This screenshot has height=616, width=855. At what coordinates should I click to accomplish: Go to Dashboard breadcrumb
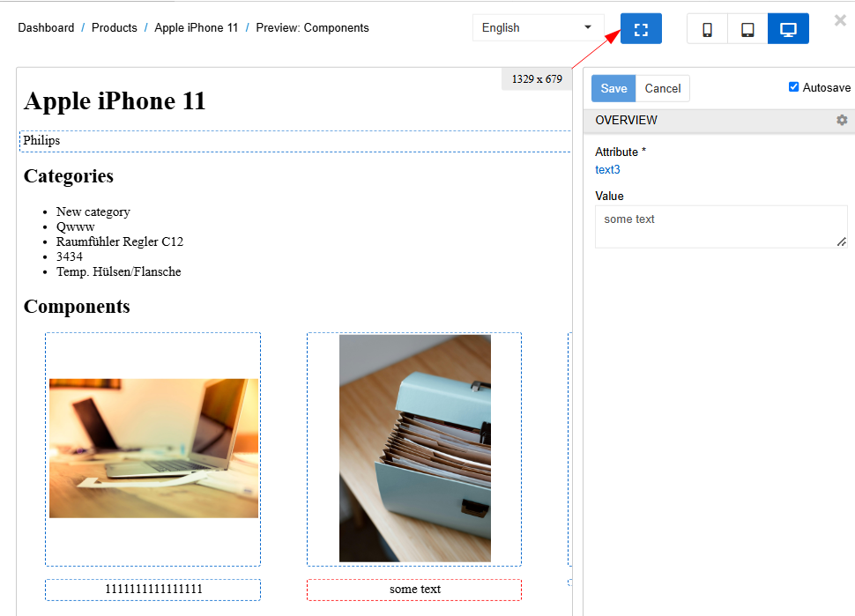click(x=46, y=28)
